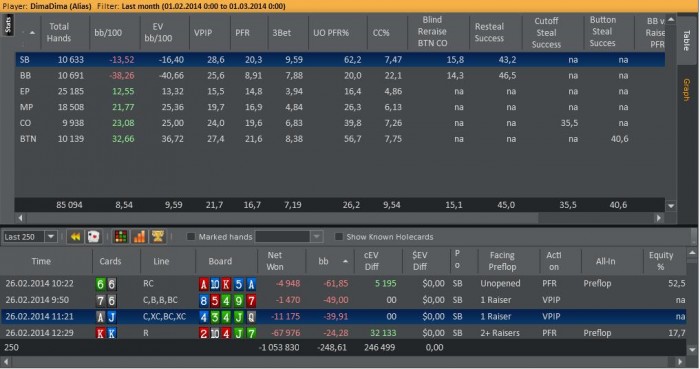
Task: Click the yellow rewind replay icon
Action: [x=75, y=236]
